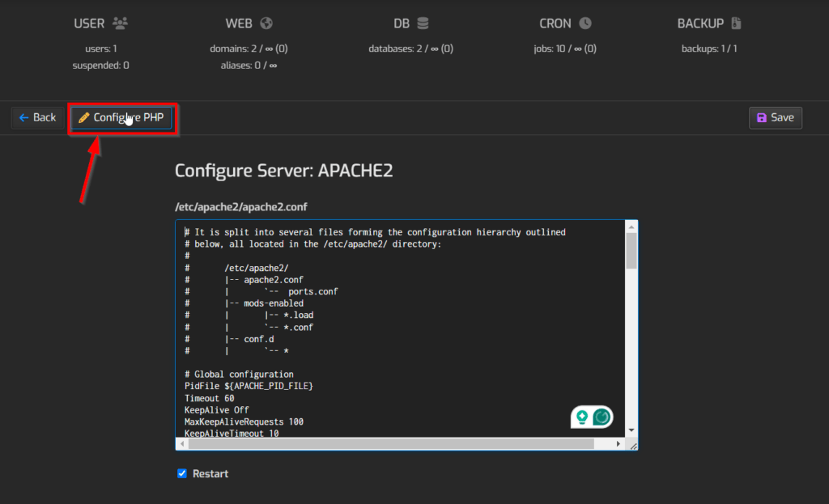
Task: Click the USER users icon
Action: click(x=121, y=23)
